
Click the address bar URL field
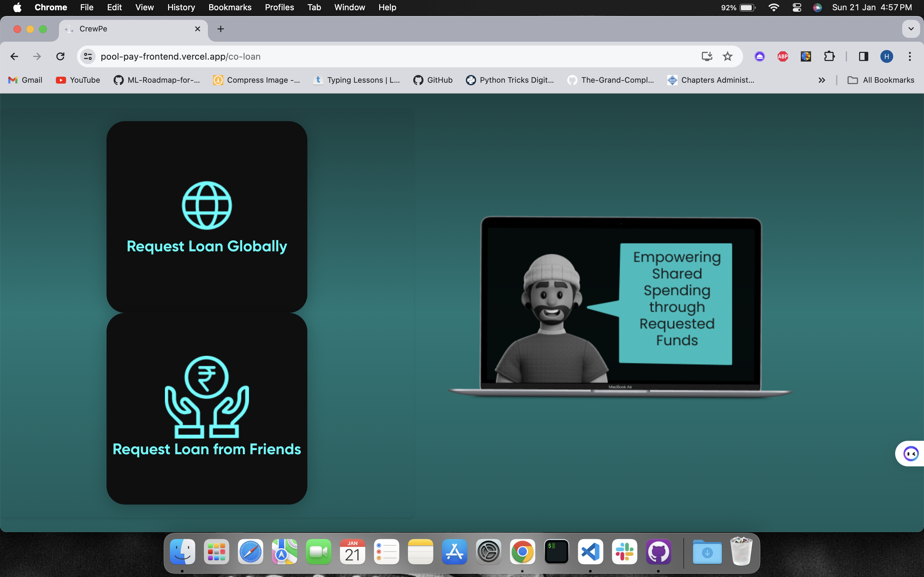point(382,56)
